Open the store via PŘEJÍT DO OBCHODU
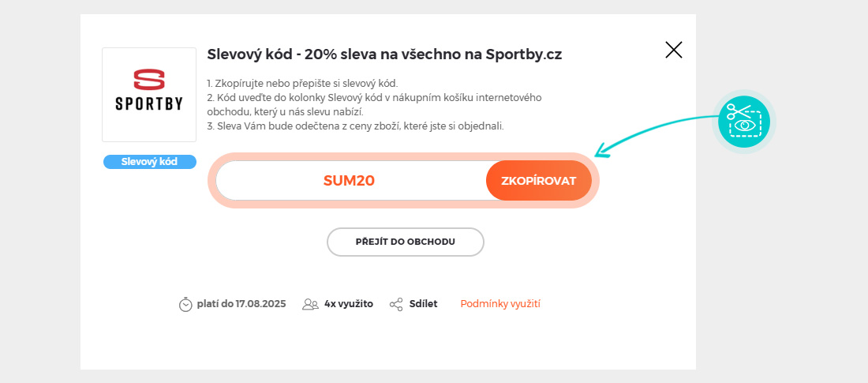 pyautogui.click(x=405, y=242)
